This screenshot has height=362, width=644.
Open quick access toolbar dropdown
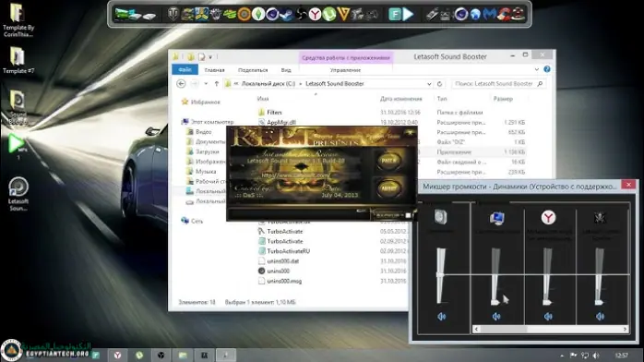(x=210, y=57)
